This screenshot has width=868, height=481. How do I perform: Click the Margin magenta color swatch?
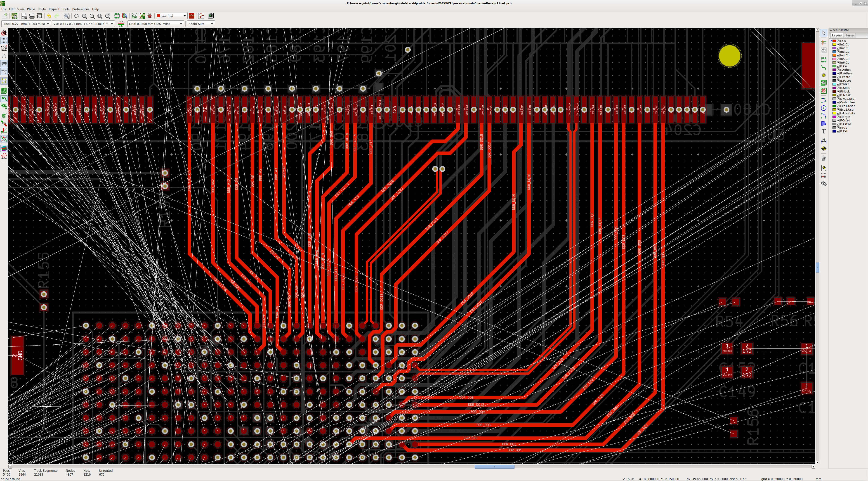(x=834, y=117)
